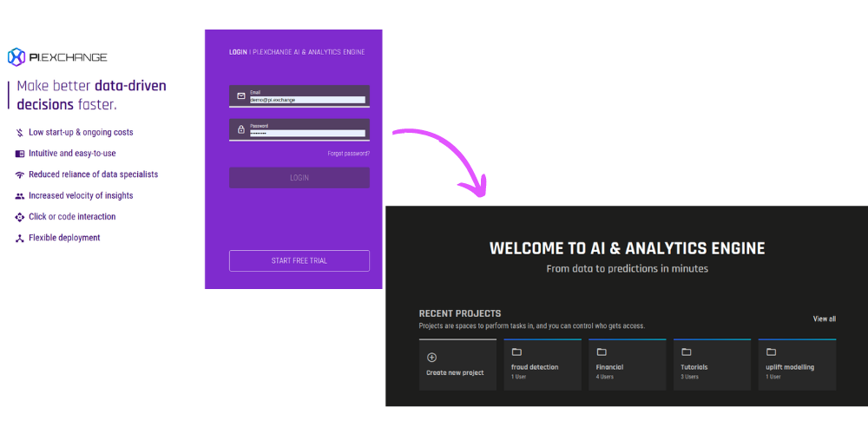Click 'WELCOME TO AI & ANALYTICS ENGINE' heading
Viewport: 868px width, 434px height.
(628, 248)
